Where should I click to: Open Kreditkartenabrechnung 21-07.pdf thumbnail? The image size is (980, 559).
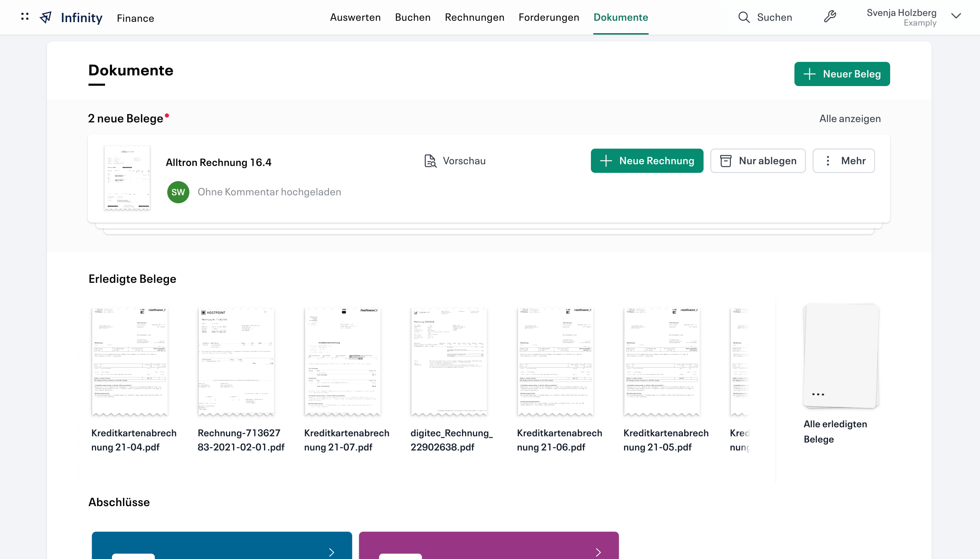343,361
